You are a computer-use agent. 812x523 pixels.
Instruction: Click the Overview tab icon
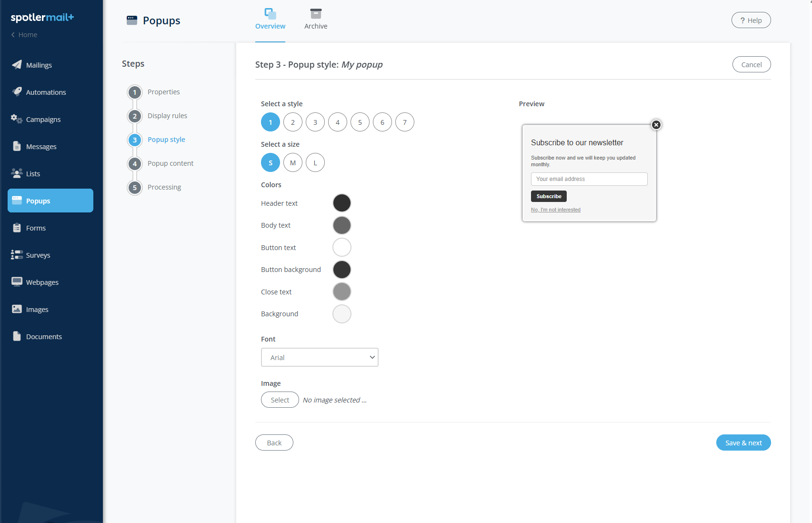(x=270, y=13)
